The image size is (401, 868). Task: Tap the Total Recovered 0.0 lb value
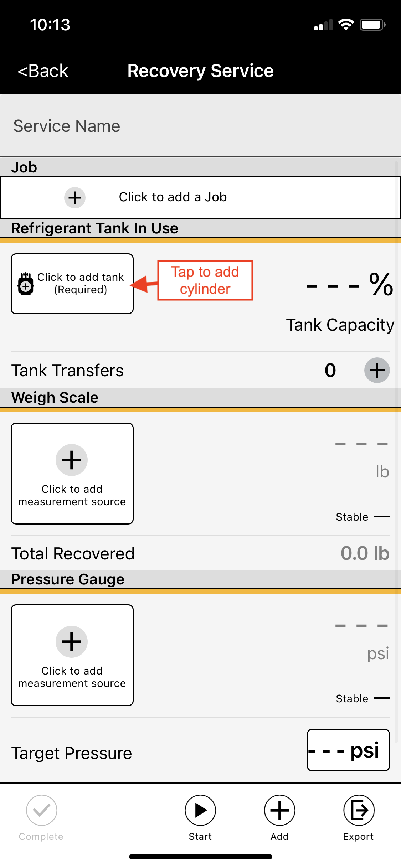point(365,553)
